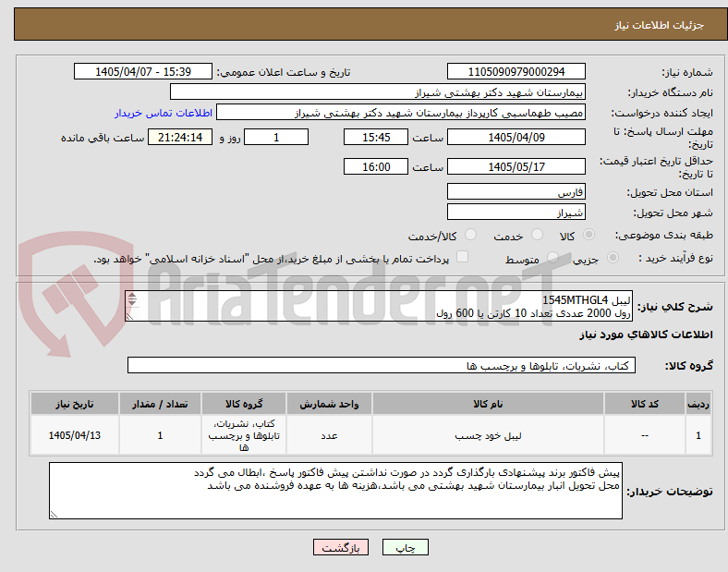
Task: Click resize handle of description box
Action: tap(130, 316)
